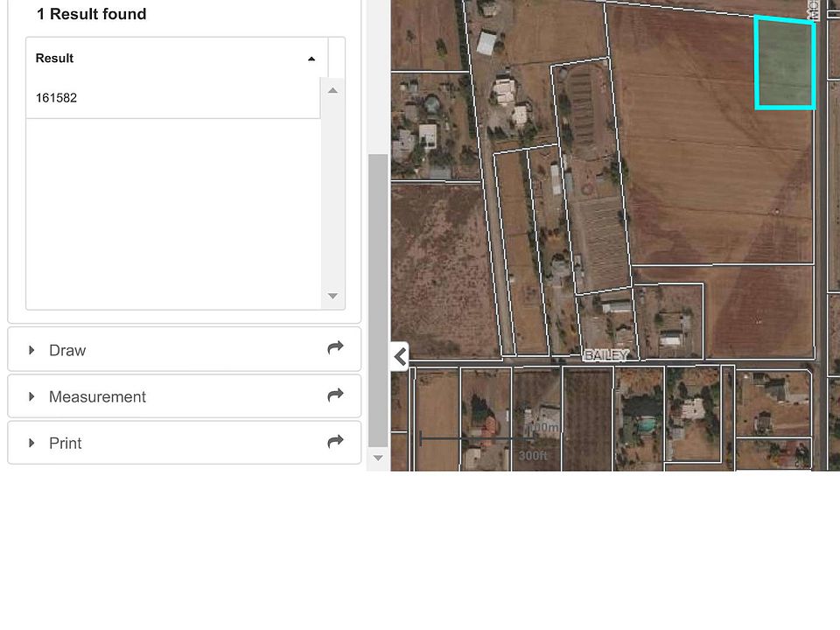Click the side panel scrollbar down arrow
The image size is (840, 630).
(x=378, y=458)
